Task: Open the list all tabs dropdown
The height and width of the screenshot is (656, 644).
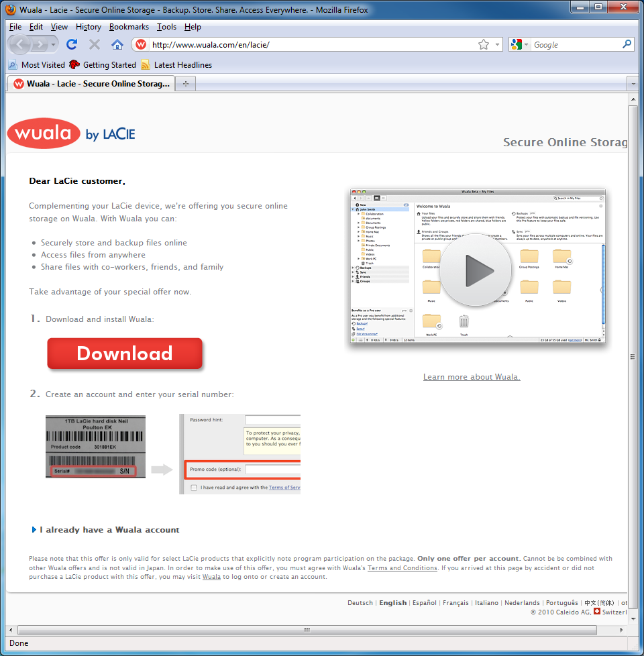Action: click(x=633, y=84)
